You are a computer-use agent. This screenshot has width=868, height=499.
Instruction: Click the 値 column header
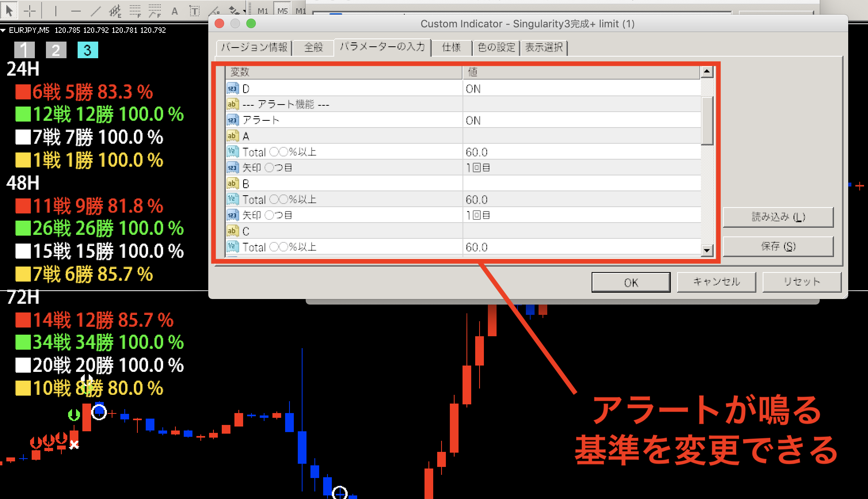[581, 72]
